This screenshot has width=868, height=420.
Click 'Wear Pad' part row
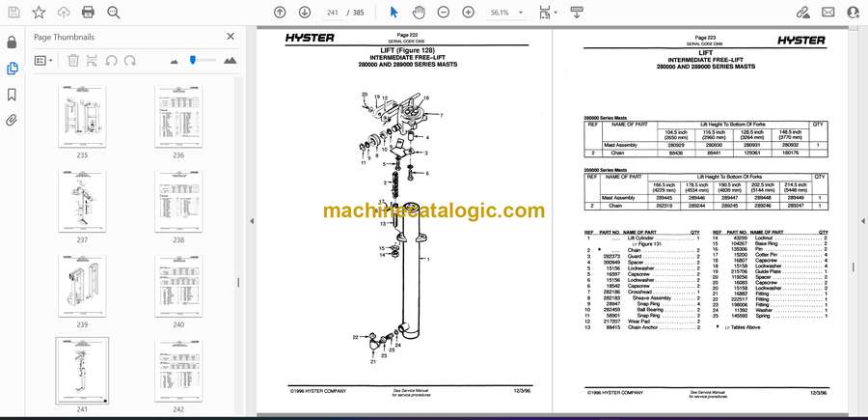pyautogui.click(x=643, y=322)
